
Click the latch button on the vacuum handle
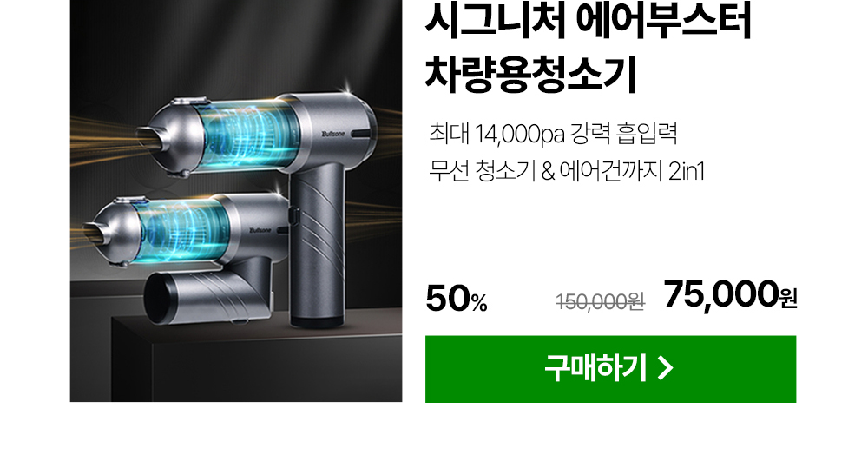[293, 216]
